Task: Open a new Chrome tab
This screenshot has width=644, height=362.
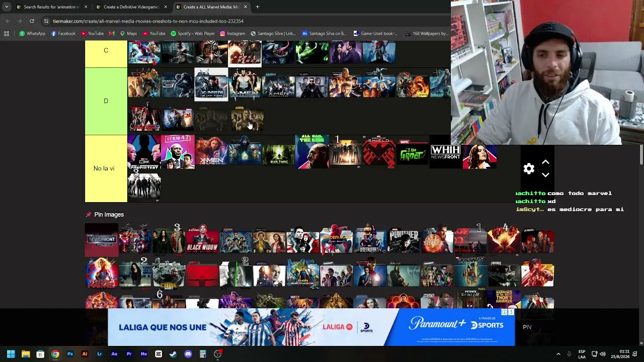Action: [257, 7]
